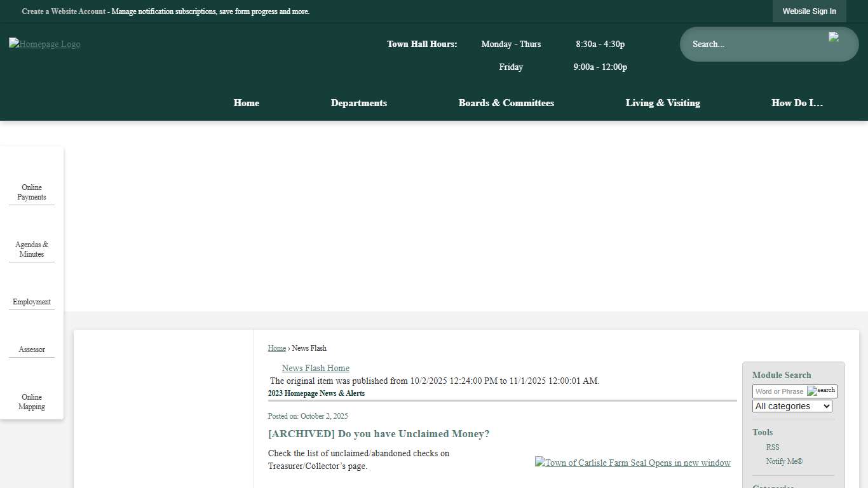Expand the How Do I... menu
The height and width of the screenshot is (488, 868).
pyautogui.click(x=797, y=103)
